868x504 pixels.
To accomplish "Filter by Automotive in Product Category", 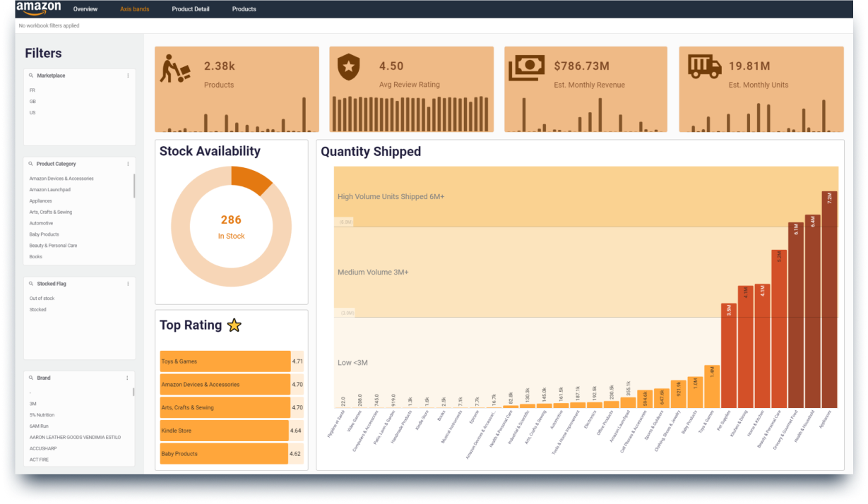I will coord(41,223).
